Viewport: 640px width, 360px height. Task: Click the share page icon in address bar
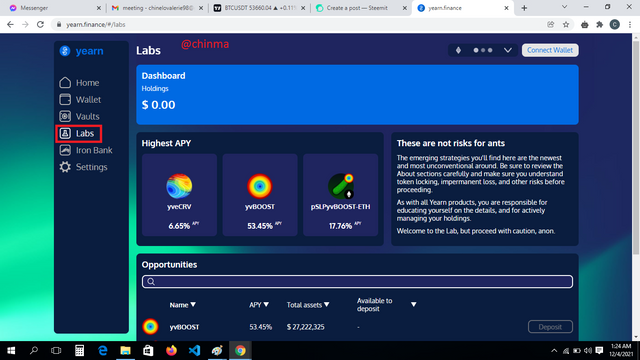(x=551, y=24)
